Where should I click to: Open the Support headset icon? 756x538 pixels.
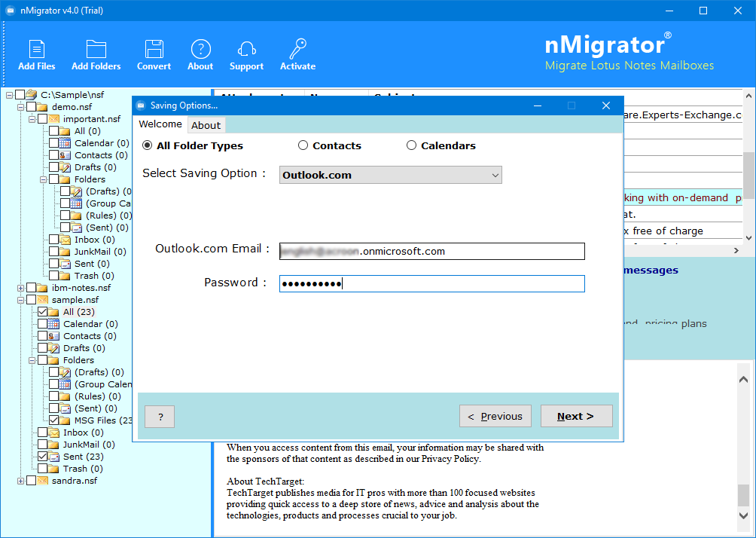246,49
